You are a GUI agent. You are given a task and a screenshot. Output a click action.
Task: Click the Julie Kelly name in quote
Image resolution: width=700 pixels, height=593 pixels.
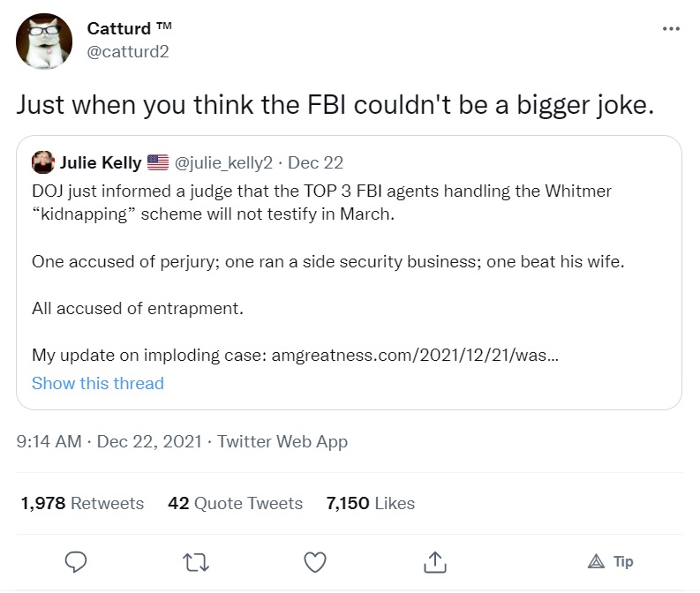(x=101, y=162)
